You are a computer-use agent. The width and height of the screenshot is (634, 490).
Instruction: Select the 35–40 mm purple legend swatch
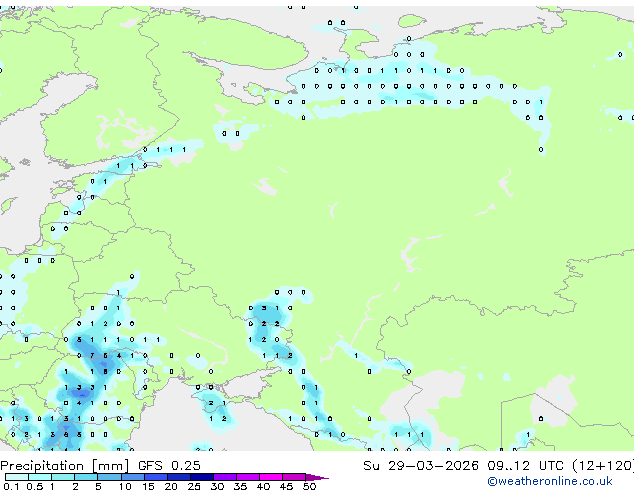247,477
